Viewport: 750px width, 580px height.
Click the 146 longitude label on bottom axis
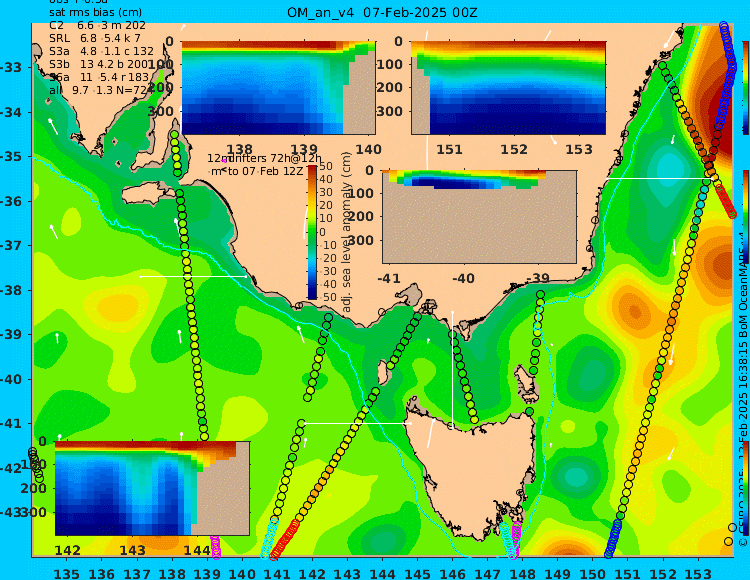pos(452,573)
